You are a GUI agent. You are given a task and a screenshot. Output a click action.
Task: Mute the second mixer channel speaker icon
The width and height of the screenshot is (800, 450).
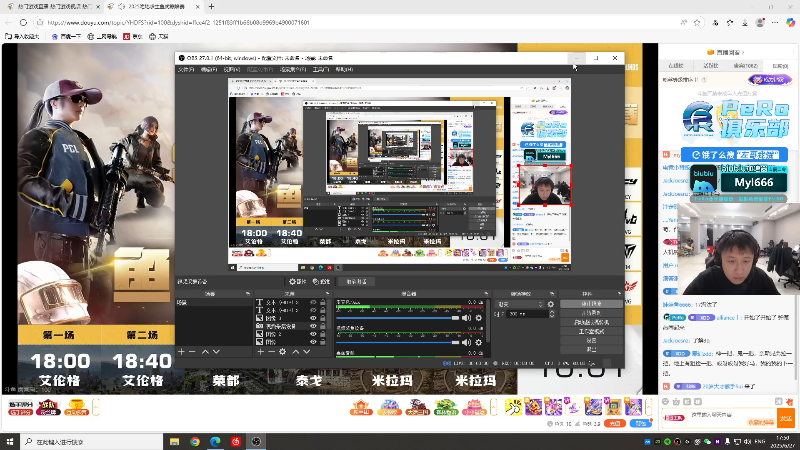point(466,342)
